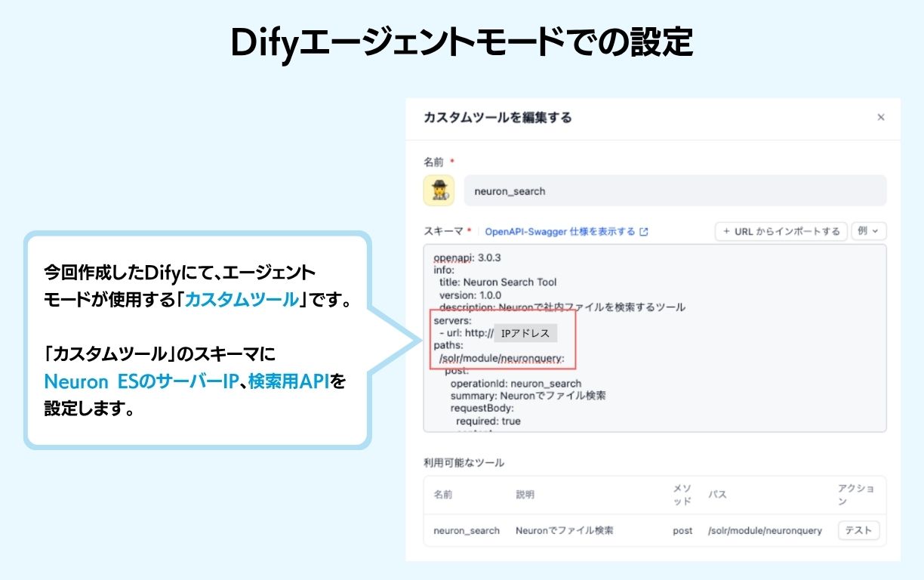Close the custom tool edit dialog

[880, 118]
